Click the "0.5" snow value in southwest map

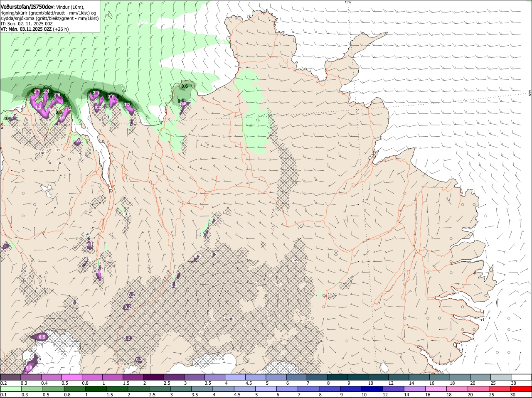pyautogui.click(x=42, y=337)
